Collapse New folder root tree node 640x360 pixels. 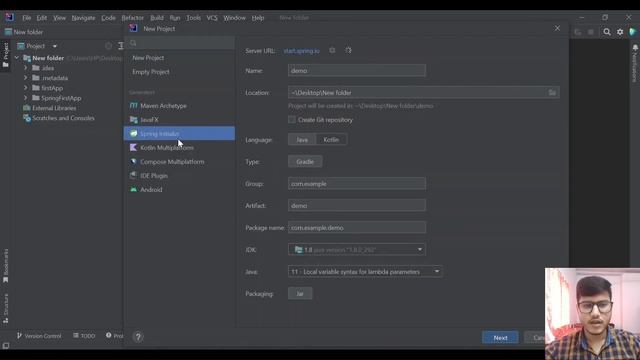tap(17, 58)
